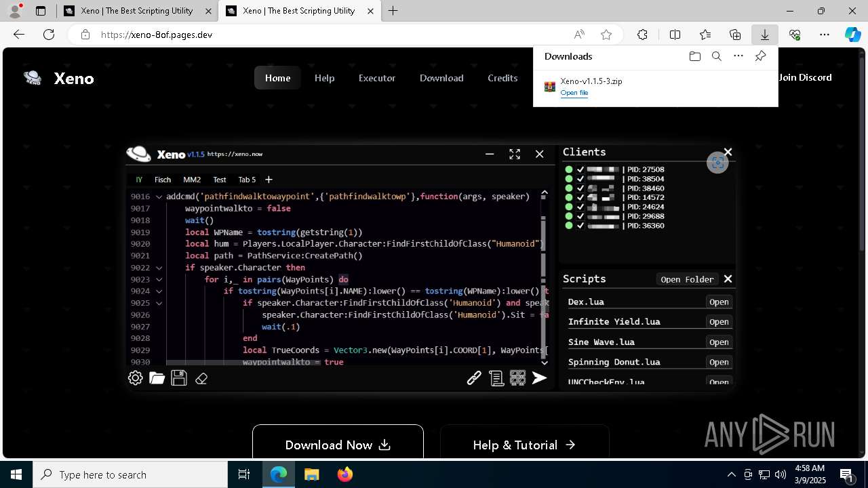Viewport: 868px width, 488px height.
Task: Open Windows Start menu
Action: (16, 475)
